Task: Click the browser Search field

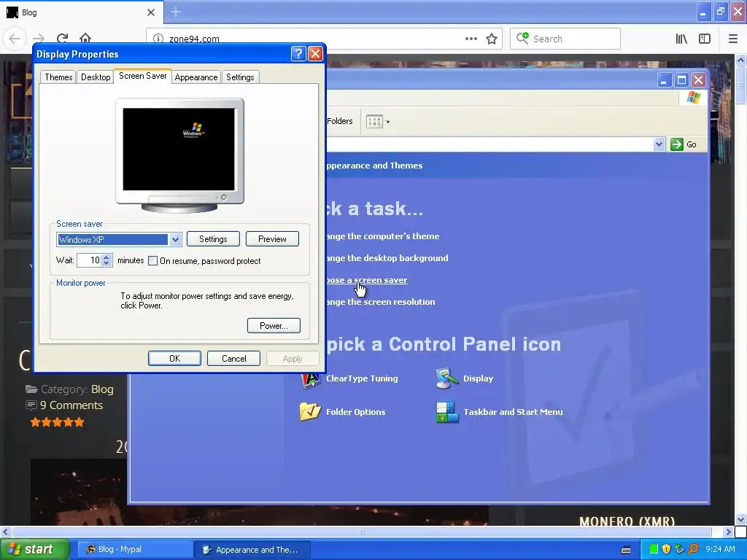Action: pos(565,39)
